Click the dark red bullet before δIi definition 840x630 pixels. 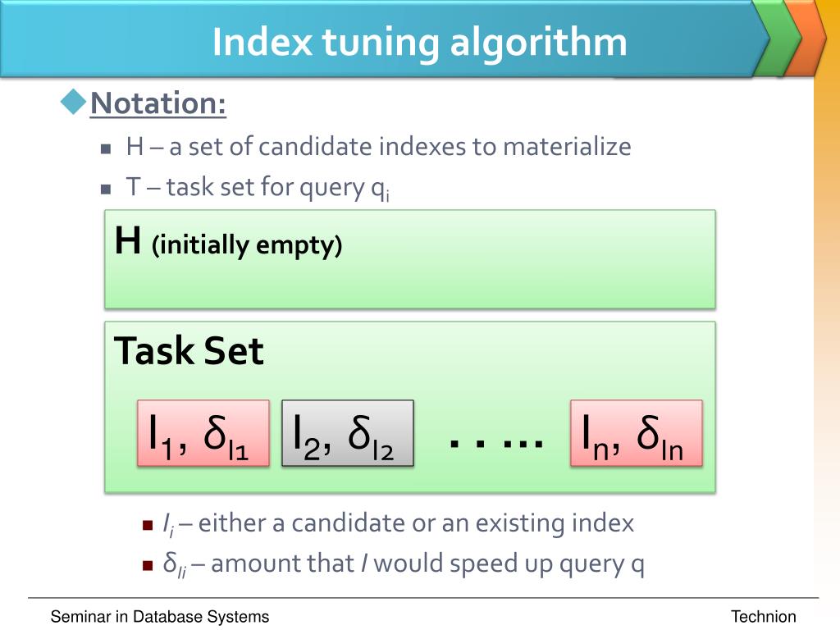[148, 565]
